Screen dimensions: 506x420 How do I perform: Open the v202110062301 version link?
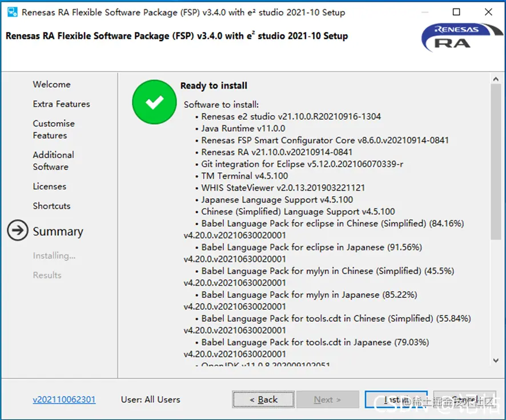coord(64,399)
